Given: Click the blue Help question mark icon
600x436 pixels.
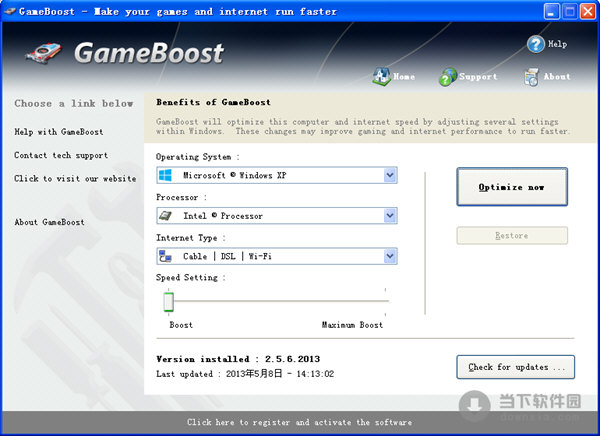Looking at the screenshot, I should [536, 44].
